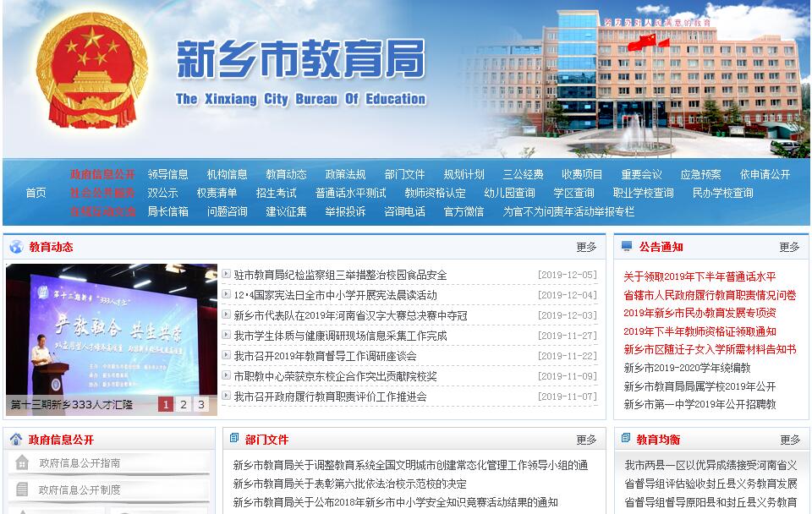This screenshot has width=812, height=514.
Task: Open notice 2019年下半年教师资格证领取通知
Action: click(700, 331)
